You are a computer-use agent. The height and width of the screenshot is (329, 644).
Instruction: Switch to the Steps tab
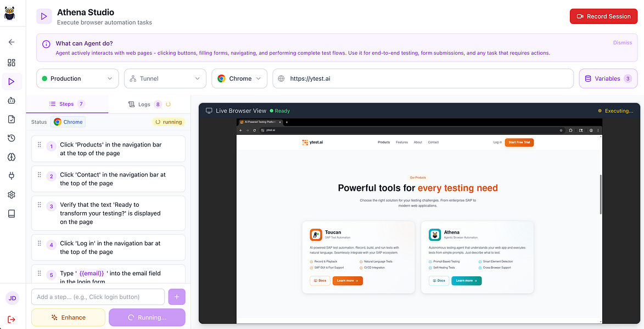tap(67, 104)
